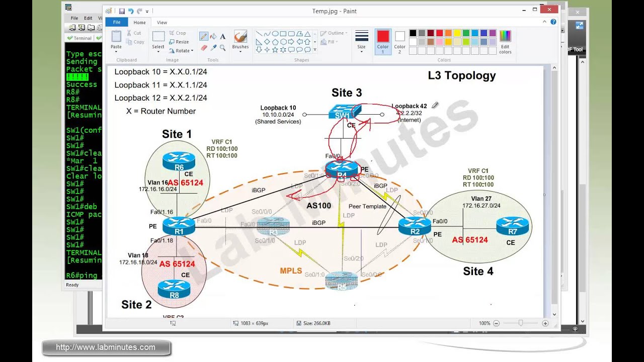Open the shape Fill dropdown
Viewport: 644px width, 362px height.
329,42
